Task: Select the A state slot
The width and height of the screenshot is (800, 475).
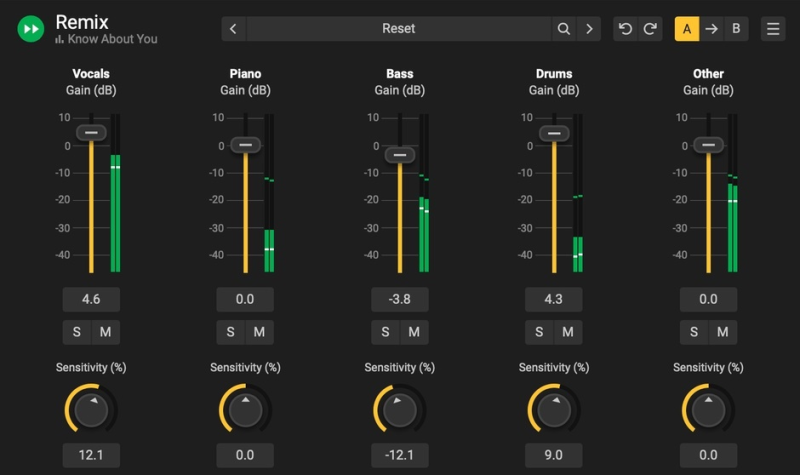Action: (x=687, y=29)
